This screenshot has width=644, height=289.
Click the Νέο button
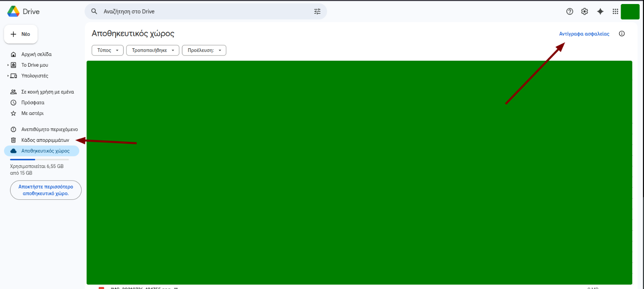[21, 34]
